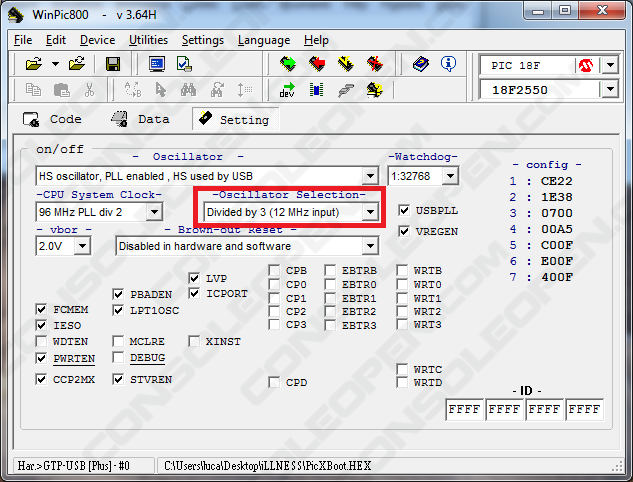The image size is (633, 482).
Task: Click the green arrow read chip icon
Action: tap(288, 64)
